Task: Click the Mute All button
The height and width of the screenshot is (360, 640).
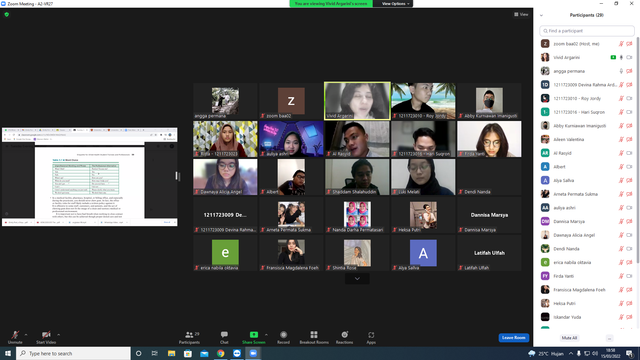Action: (569, 338)
